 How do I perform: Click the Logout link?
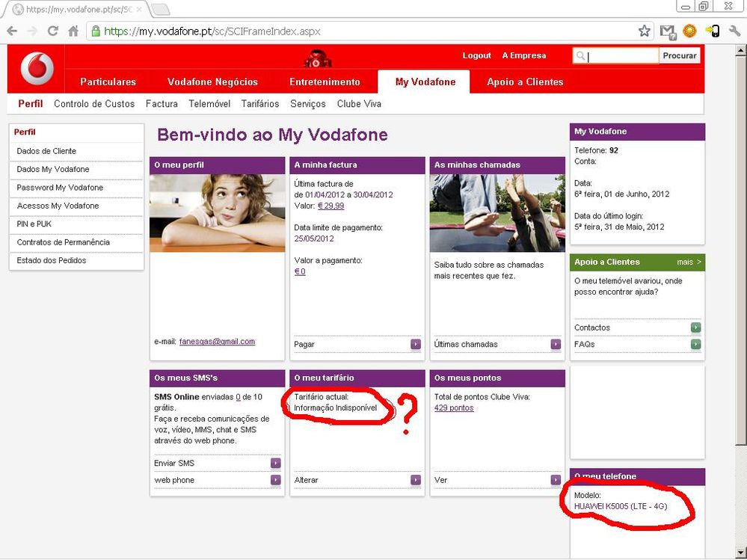(476, 56)
